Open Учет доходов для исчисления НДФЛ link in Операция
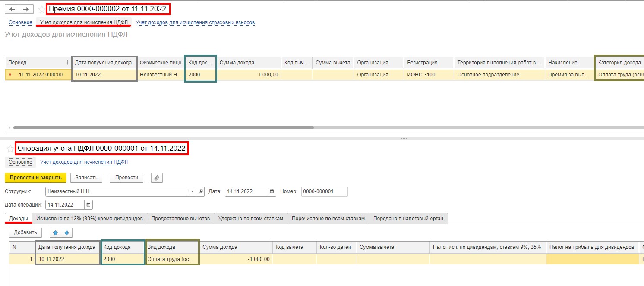The image size is (644, 286). [84, 162]
